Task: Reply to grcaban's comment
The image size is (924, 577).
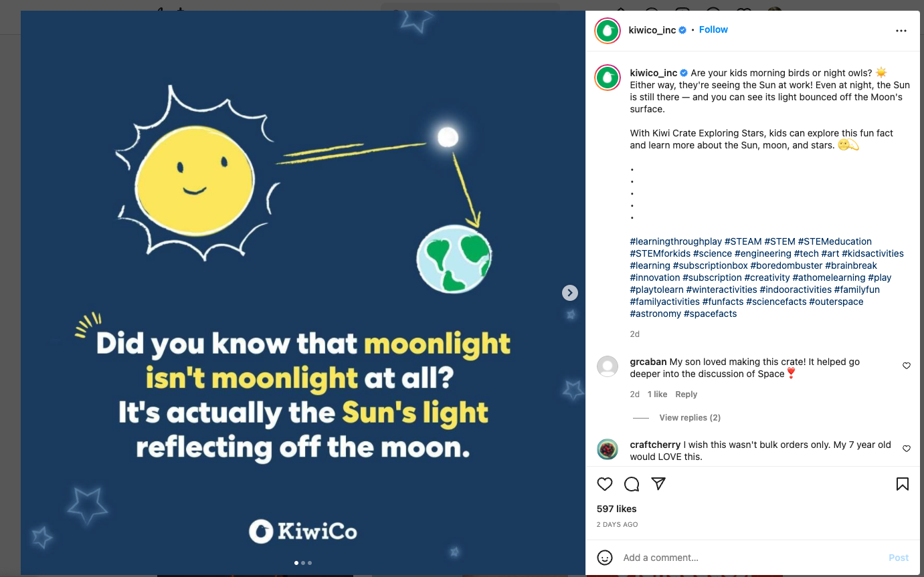Action: coord(686,394)
